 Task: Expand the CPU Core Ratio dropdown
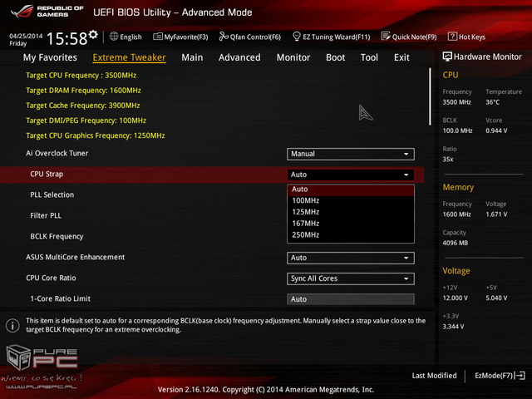[x=351, y=278]
